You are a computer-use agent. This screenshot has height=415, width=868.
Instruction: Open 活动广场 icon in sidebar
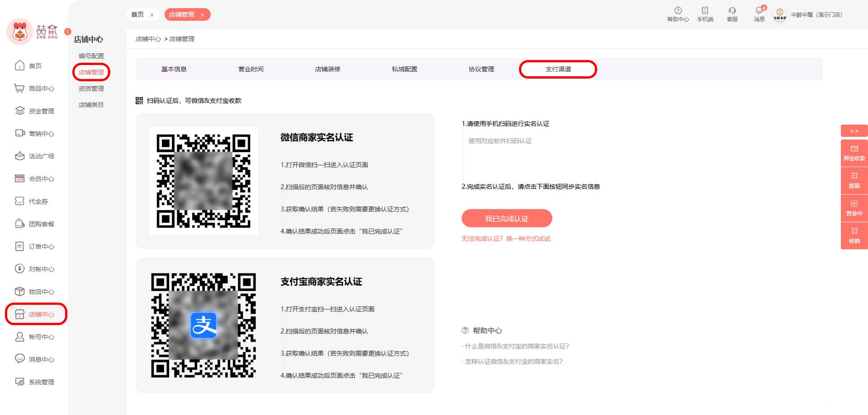point(19,156)
